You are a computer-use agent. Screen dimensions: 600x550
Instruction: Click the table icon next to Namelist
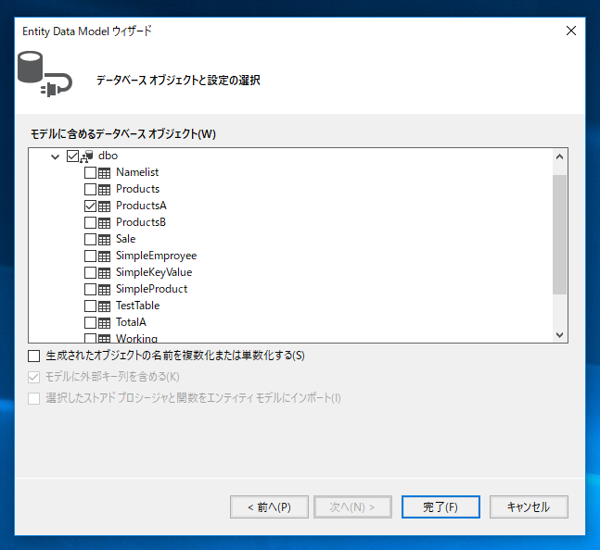104,173
